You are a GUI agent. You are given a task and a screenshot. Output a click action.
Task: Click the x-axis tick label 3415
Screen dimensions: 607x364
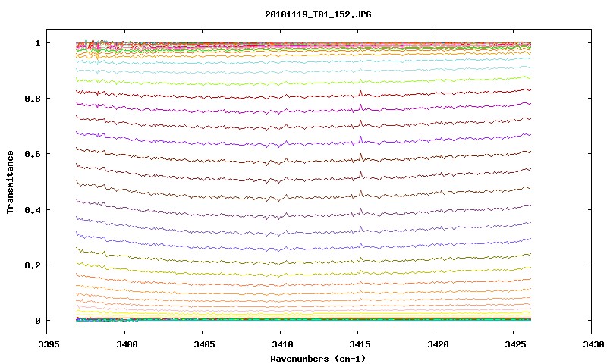[x=360, y=344]
